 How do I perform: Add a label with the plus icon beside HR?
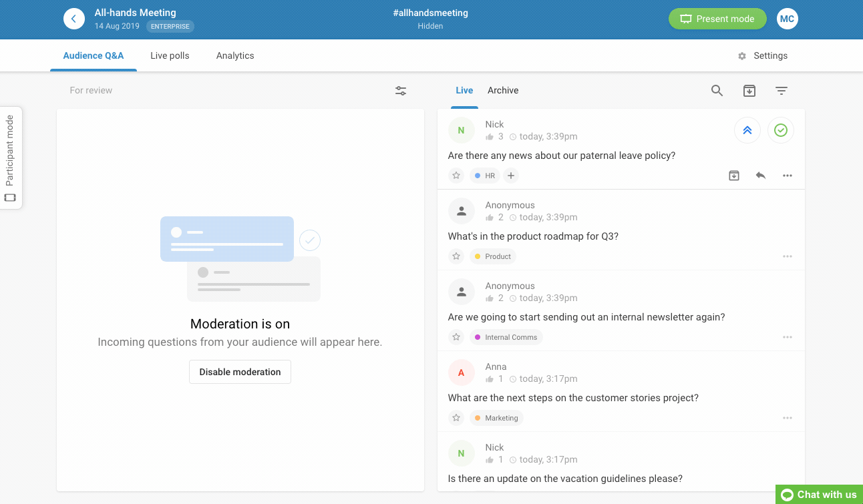(511, 176)
